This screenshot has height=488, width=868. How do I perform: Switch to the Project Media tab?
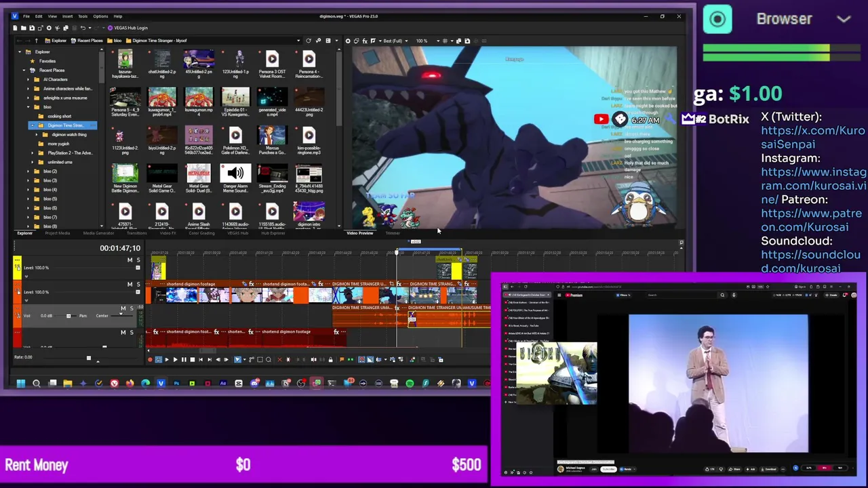coord(58,233)
